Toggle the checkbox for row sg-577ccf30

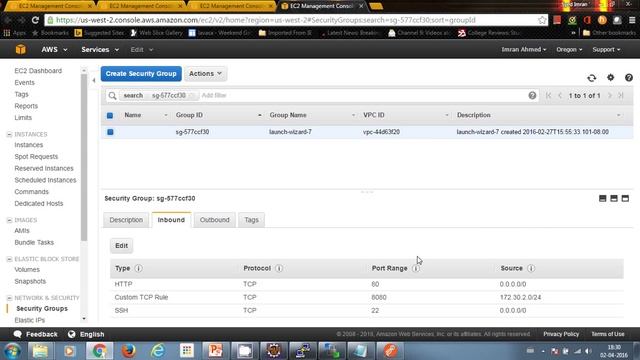(x=110, y=132)
